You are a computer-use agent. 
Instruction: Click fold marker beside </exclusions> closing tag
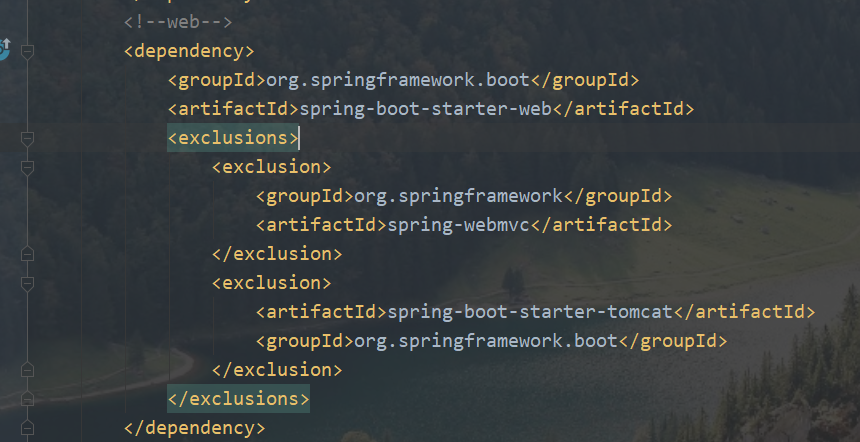click(x=27, y=399)
